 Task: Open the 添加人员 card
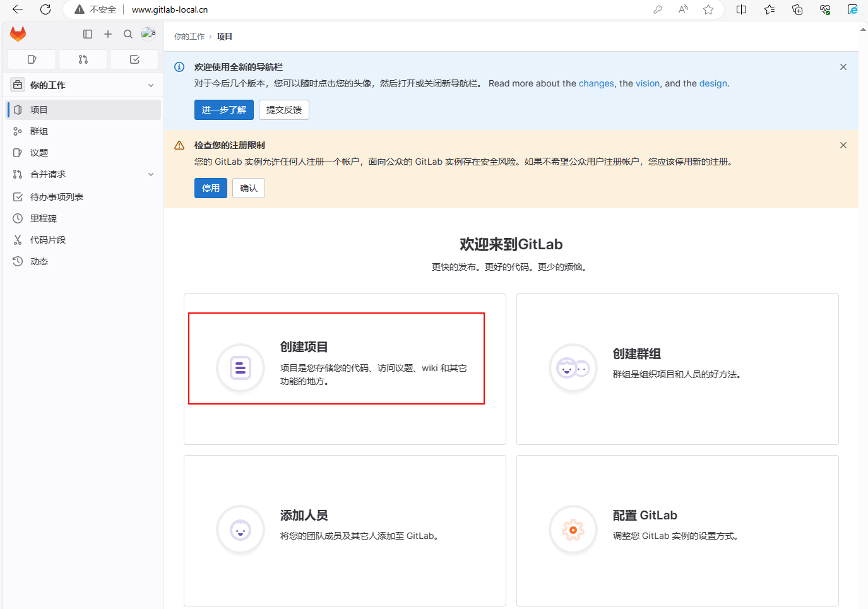tap(345, 531)
